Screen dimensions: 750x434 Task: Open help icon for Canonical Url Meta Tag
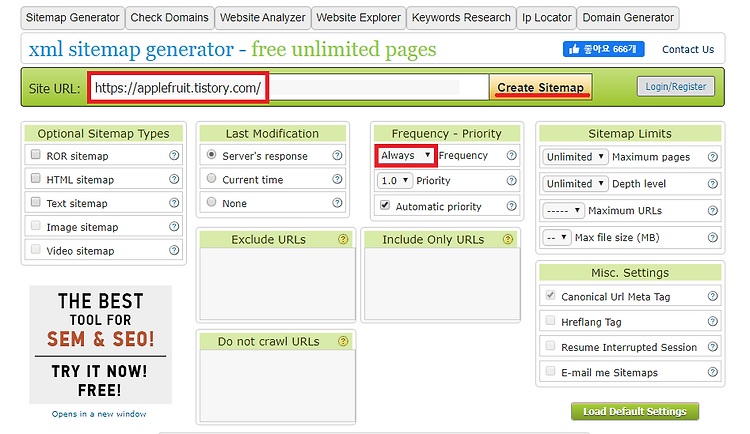[x=713, y=296]
